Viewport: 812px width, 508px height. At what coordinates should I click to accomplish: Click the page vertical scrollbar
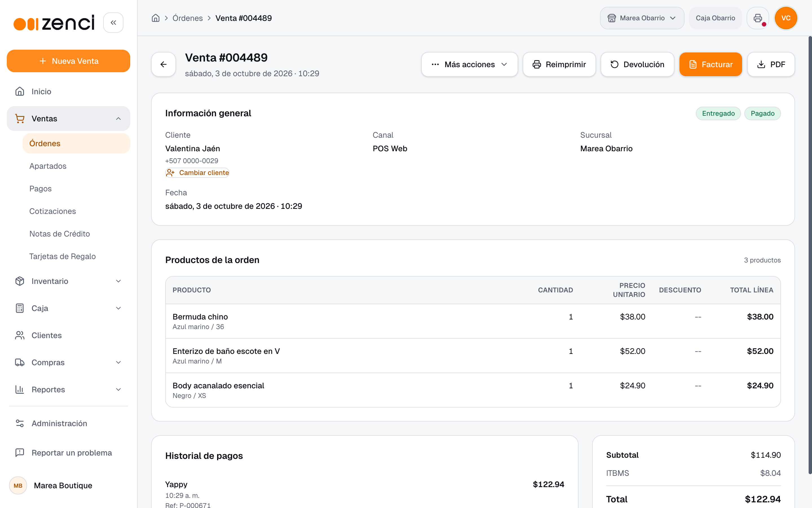click(810, 255)
